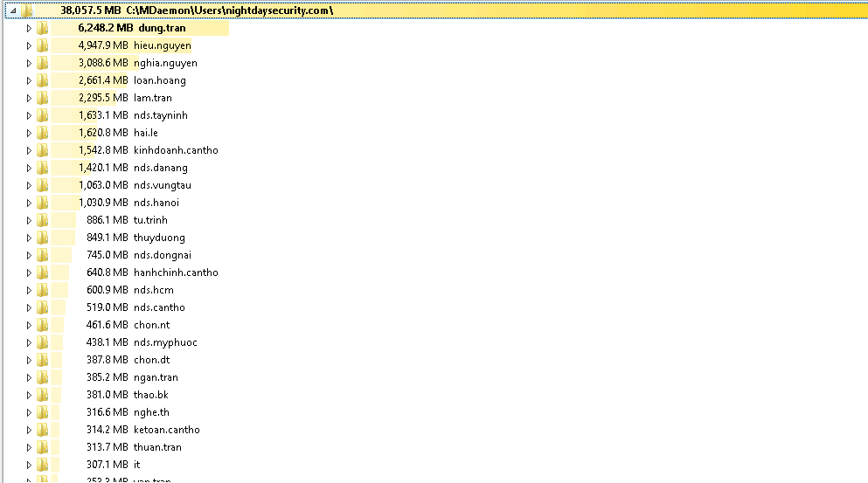Image resolution: width=868 pixels, height=483 pixels.
Task: Expand the nds.hanoi folder
Action: coord(29,203)
